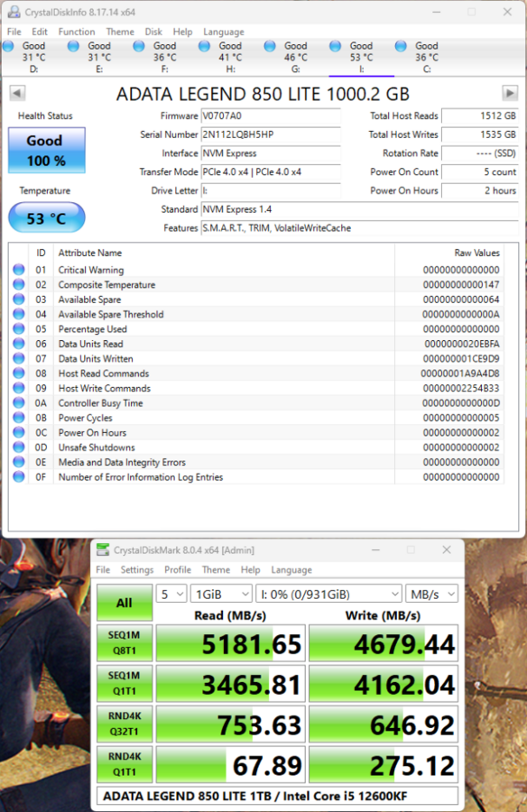Image resolution: width=527 pixels, height=812 pixels.
Task: Click the CrystalDiskInfo title bar app icon
Action: tap(14, 12)
